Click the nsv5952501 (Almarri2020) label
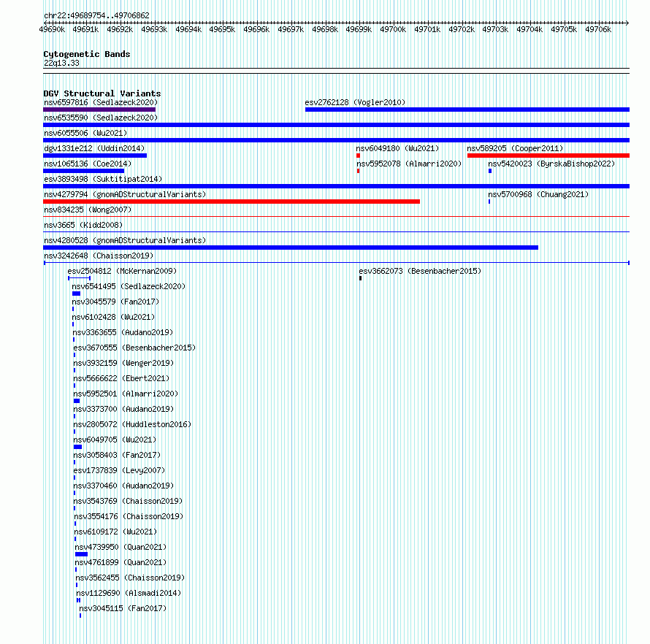The width and height of the screenshot is (650, 644). [x=126, y=394]
